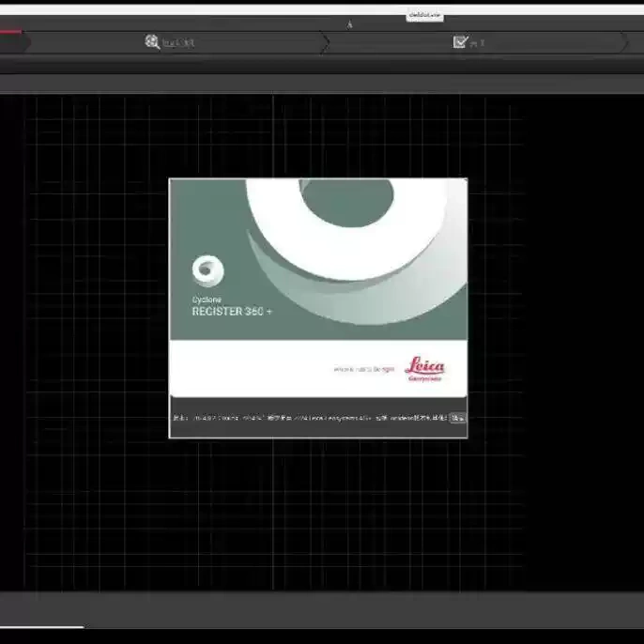Screen dimensions: 644x644
Task: Click the Leica Geosystems logo on the splash
Action: click(x=424, y=369)
